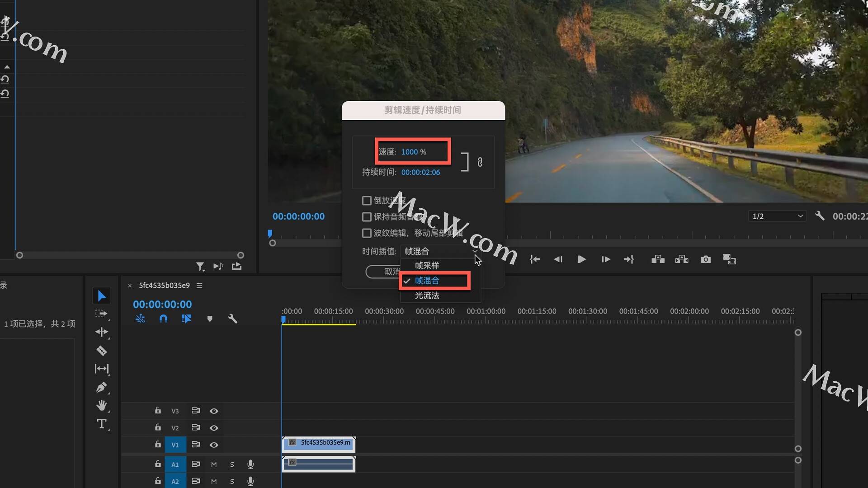Image resolution: width=868 pixels, height=488 pixels.
Task: Toggle V2 track visibility eye
Action: click(x=214, y=428)
